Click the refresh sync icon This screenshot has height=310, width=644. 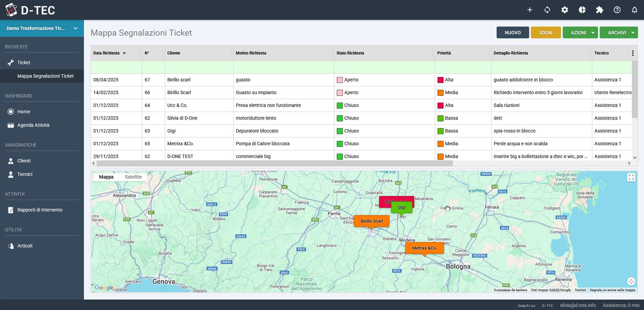[x=547, y=10]
